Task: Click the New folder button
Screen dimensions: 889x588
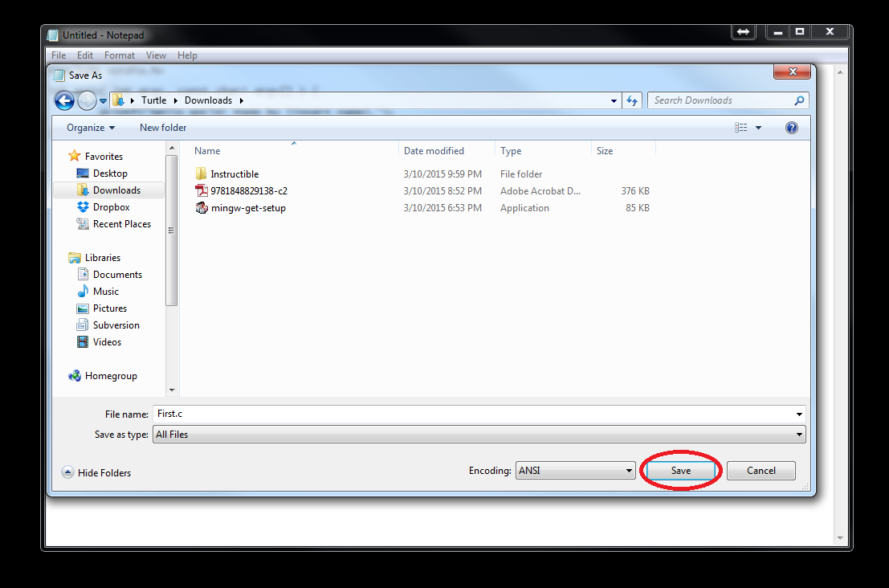Action: tap(163, 128)
